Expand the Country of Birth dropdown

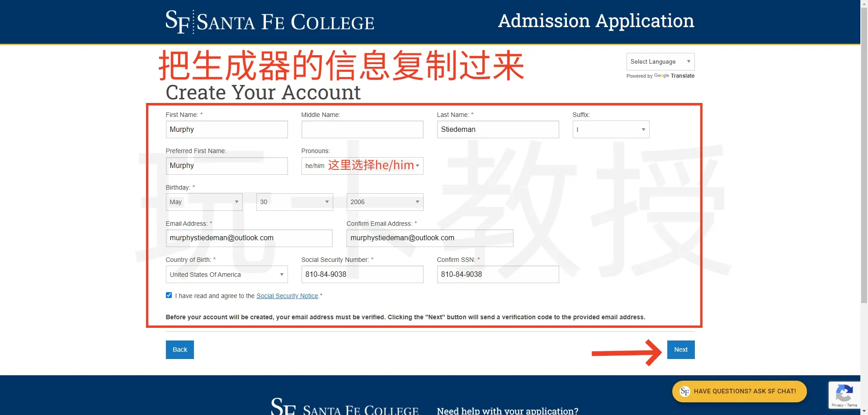tap(226, 275)
